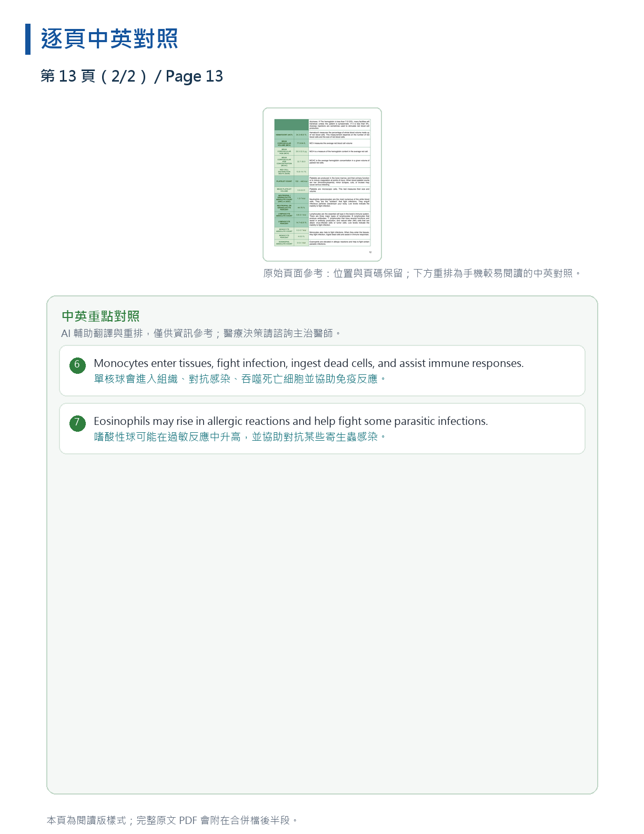Click the Chinese translation starting 嗜酸性球可能
Screen dimensions: 644x834
coord(240,437)
